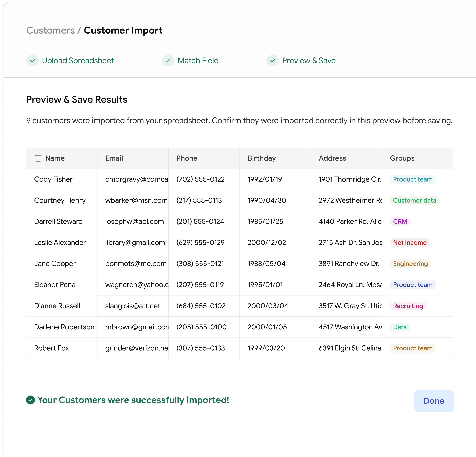The width and height of the screenshot is (476, 457).
Task: Click the birthday 1990/04/30
Action: coord(267,200)
